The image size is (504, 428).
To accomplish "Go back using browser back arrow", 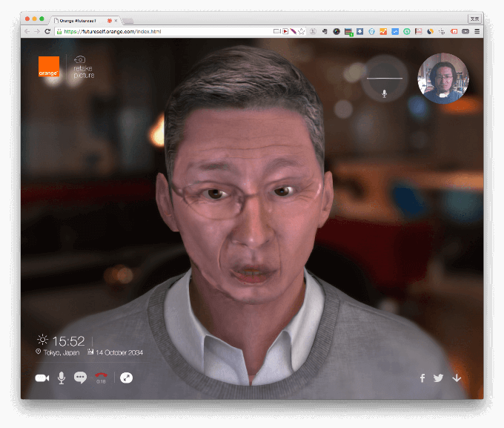I will (27, 32).
